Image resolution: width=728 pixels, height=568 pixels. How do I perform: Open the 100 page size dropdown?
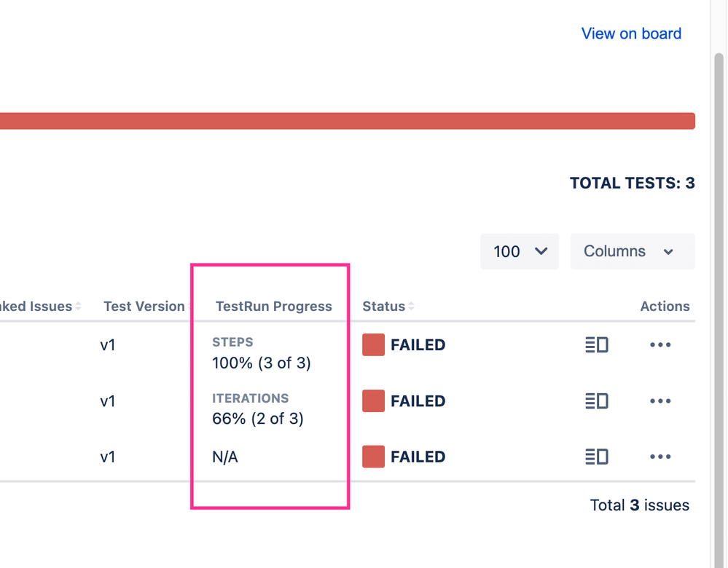click(519, 251)
